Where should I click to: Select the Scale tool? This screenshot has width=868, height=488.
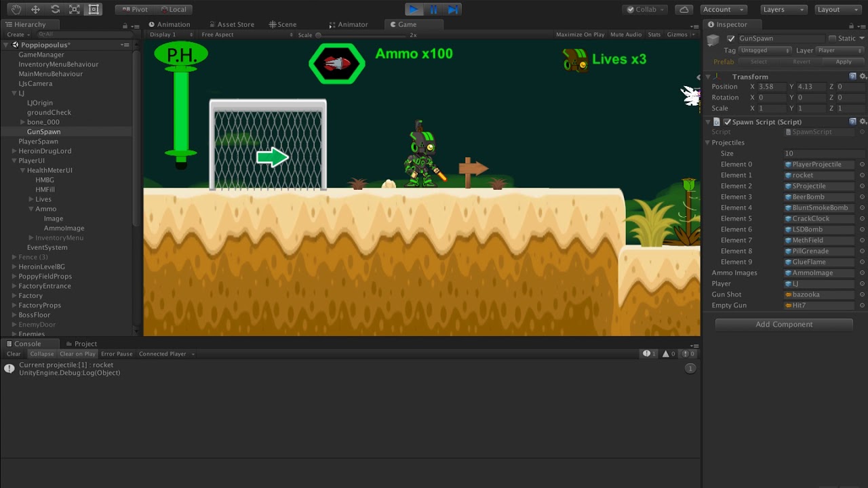click(x=75, y=9)
